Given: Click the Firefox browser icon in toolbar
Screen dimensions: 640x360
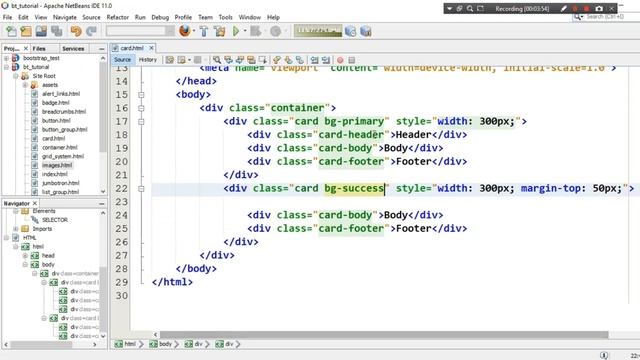Looking at the screenshot, I should click(x=184, y=31).
